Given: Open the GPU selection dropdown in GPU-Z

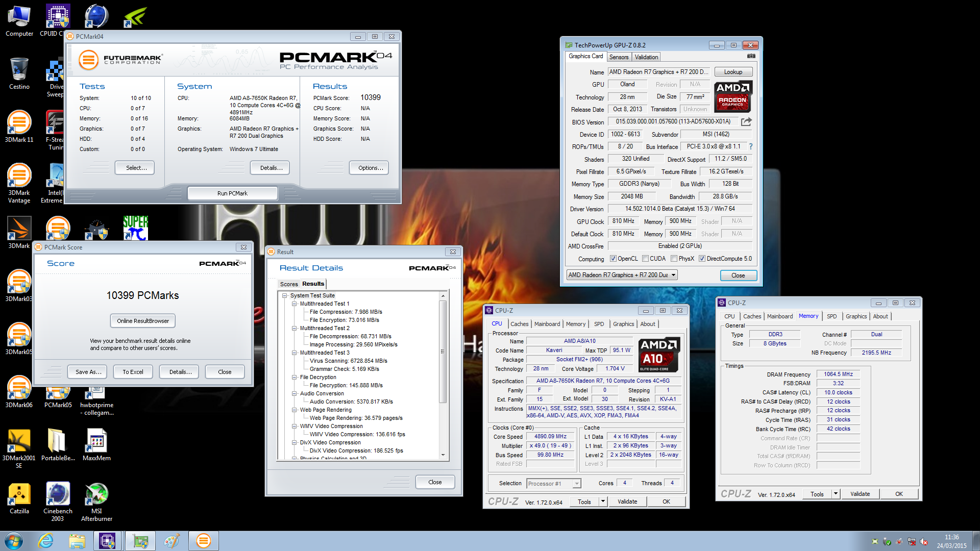Looking at the screenshot, I should coord(622,275).
